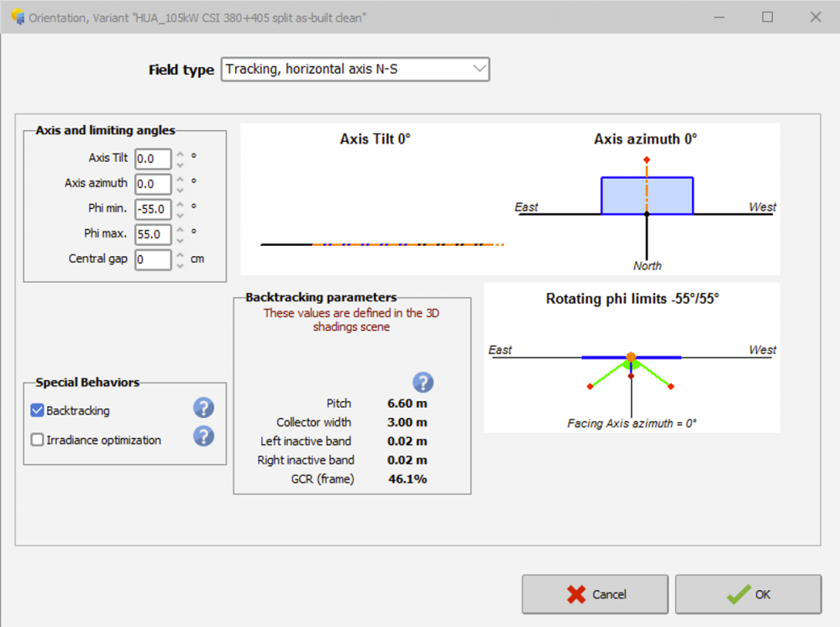Click the PVsyst app icon in title bar
Viewport: 840px width, 627px height.
[18, 17]
